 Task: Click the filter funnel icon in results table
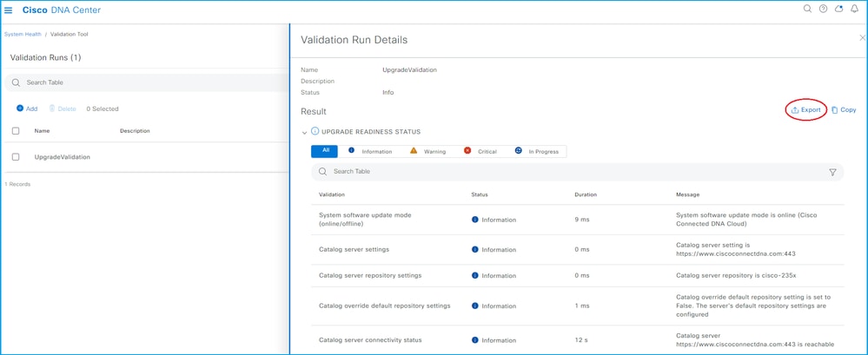click(832, 172)
